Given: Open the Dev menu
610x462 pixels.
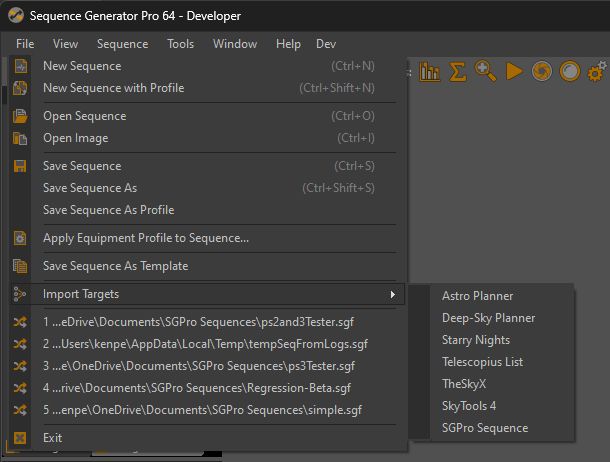Looking at the screenshot, I should point(326,44).
